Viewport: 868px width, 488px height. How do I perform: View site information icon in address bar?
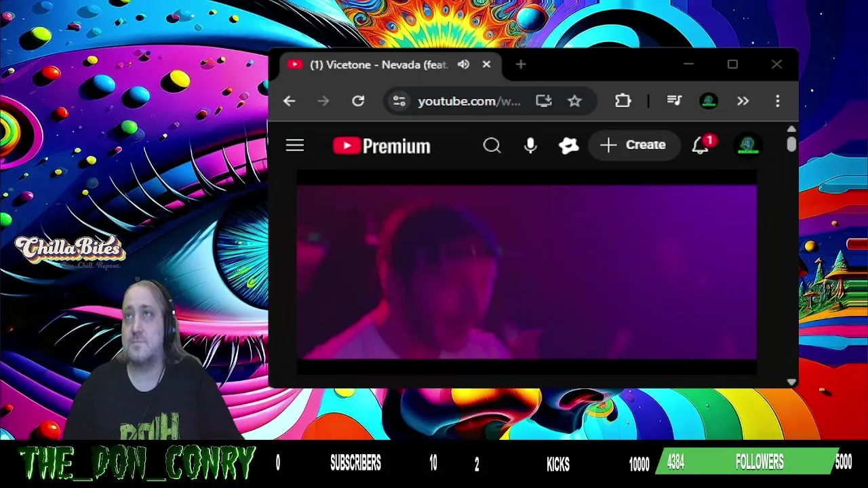click(399, 101)
